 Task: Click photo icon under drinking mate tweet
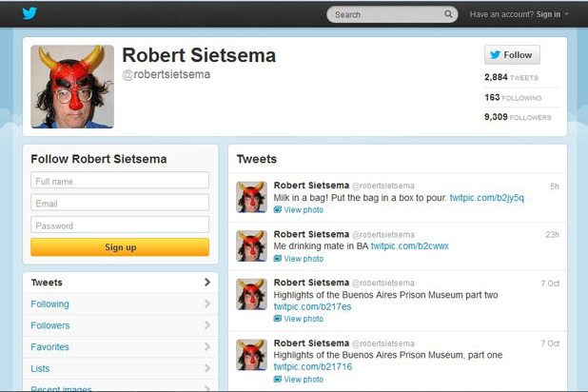click(278, 258)
